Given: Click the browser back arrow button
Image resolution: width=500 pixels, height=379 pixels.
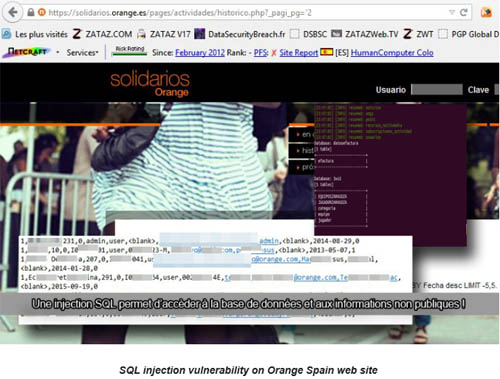Looking at the screenshot, I should (x=13, y=12).
